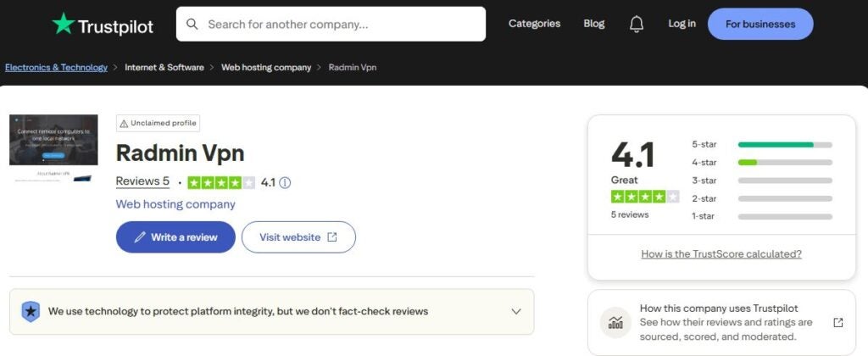Open the Categories menu

(x=534, y=24)
